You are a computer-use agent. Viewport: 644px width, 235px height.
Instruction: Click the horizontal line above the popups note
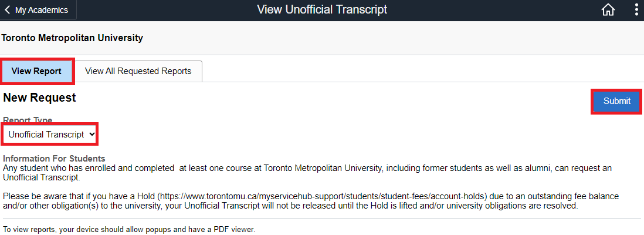point(321,219)
